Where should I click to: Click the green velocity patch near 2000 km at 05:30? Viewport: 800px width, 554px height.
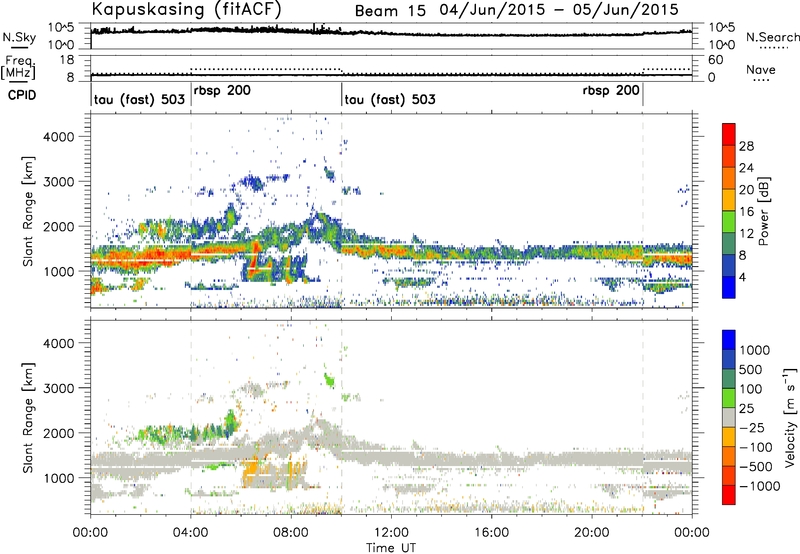(x=231, y=422)
